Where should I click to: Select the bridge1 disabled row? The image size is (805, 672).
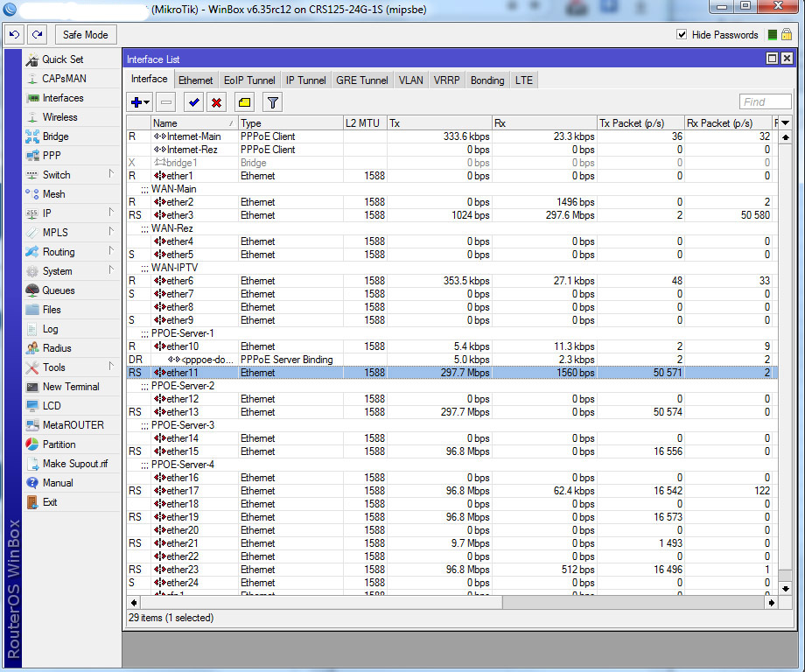[451, 163]
